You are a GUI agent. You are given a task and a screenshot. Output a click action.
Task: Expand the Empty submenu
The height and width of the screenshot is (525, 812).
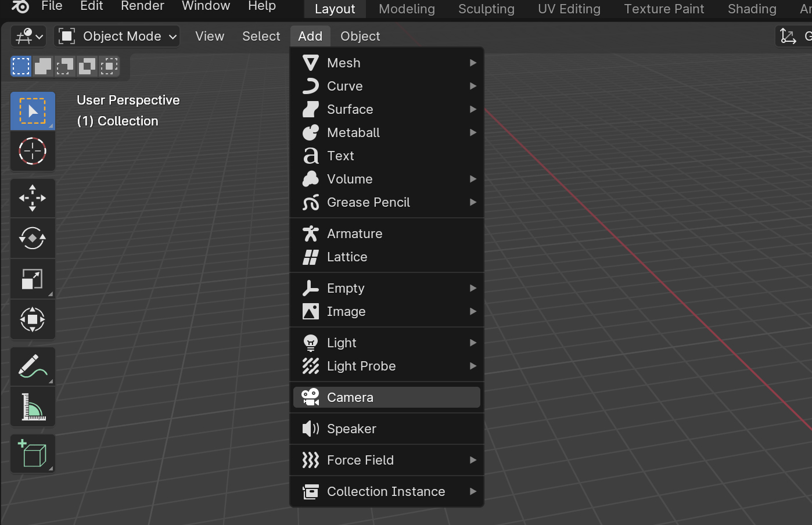point(387,288)
